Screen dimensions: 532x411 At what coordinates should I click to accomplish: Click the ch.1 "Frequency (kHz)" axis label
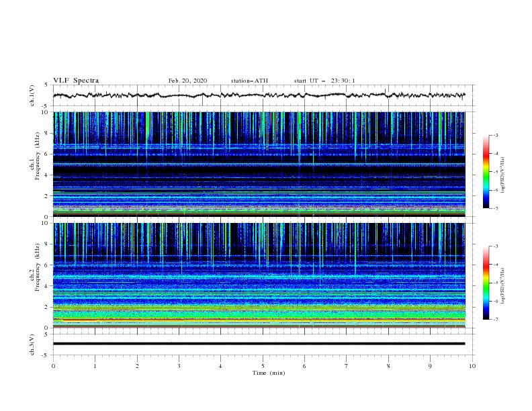[x=38, y=156]
